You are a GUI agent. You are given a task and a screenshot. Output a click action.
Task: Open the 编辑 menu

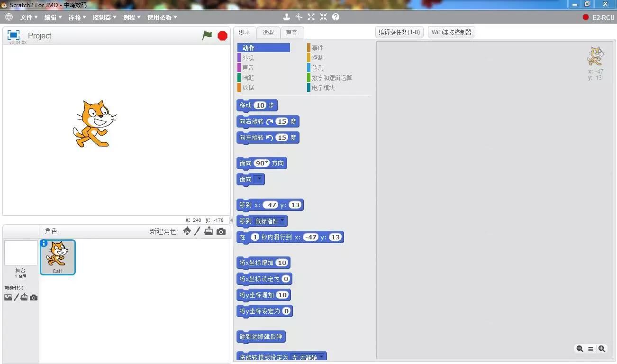pyautogui.click(x=53, y=17)
